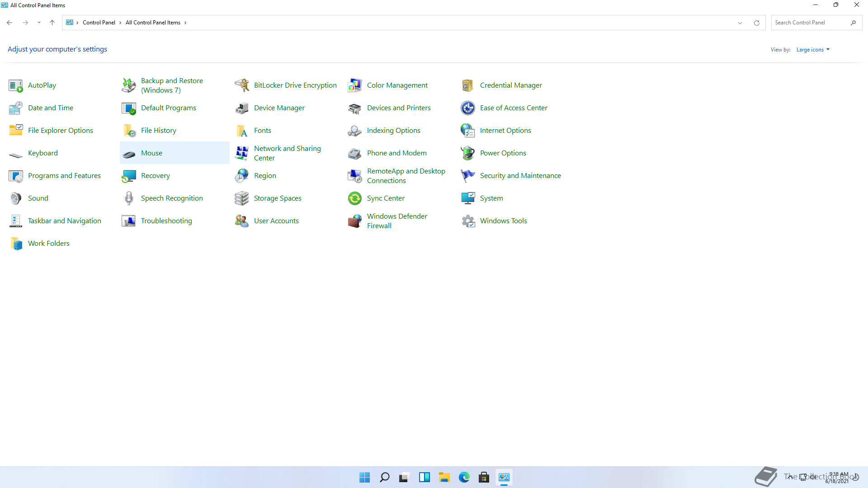This screenshot has width=868, height=488.
Task: Open the Internet Options icon
Action: click(x=468, y=131)
